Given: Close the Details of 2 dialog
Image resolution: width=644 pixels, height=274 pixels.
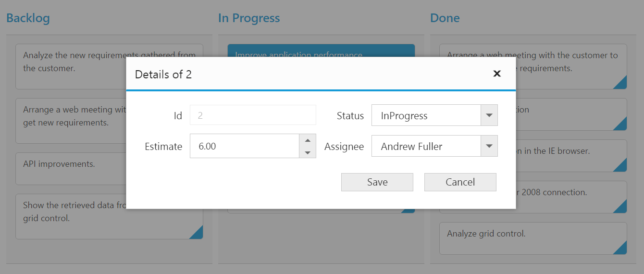Looking at the screenshot, I should (497, 74).
